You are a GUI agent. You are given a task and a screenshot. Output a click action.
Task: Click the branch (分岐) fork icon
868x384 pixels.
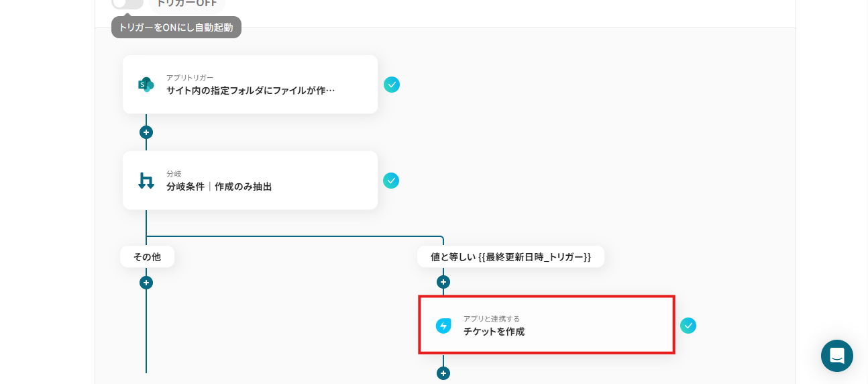146,181
